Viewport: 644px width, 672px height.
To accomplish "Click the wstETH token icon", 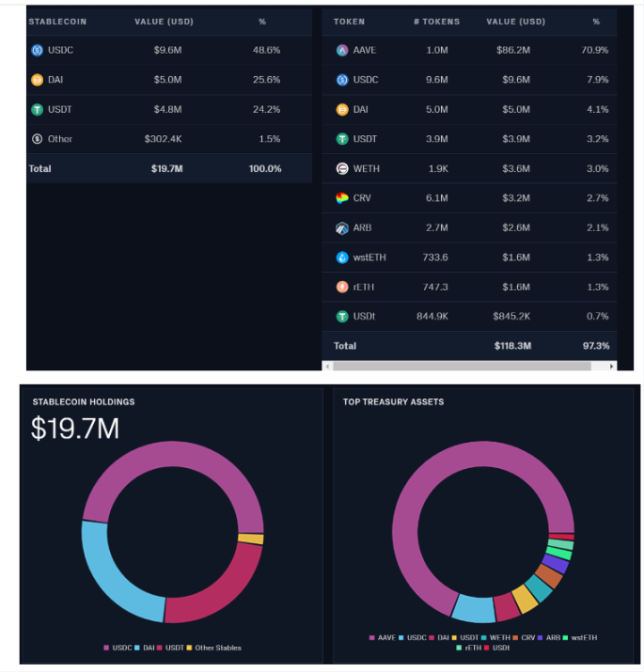I will [x=342, y=258].
